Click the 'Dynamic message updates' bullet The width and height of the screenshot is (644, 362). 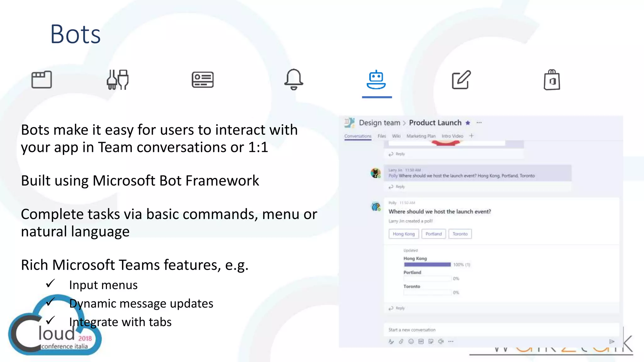[141, 304]
